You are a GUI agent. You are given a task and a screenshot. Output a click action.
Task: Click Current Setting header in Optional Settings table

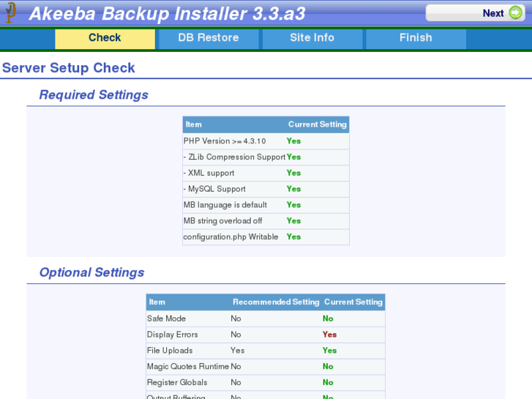tap(353, 302)
